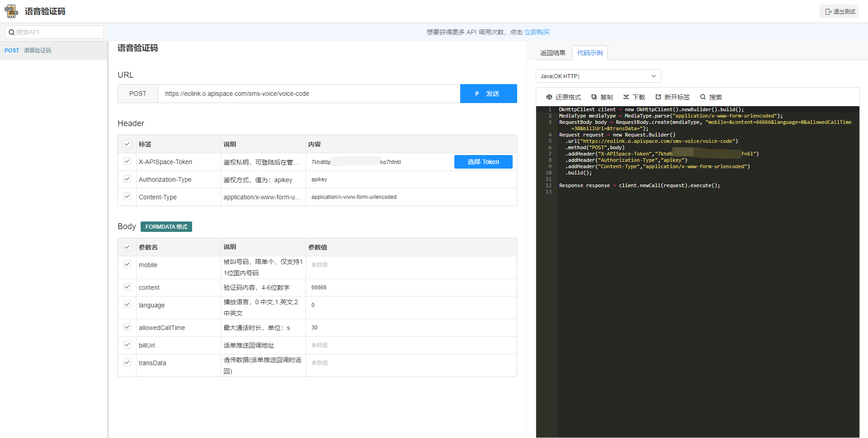Open code in new tab icon

(658, 97)
